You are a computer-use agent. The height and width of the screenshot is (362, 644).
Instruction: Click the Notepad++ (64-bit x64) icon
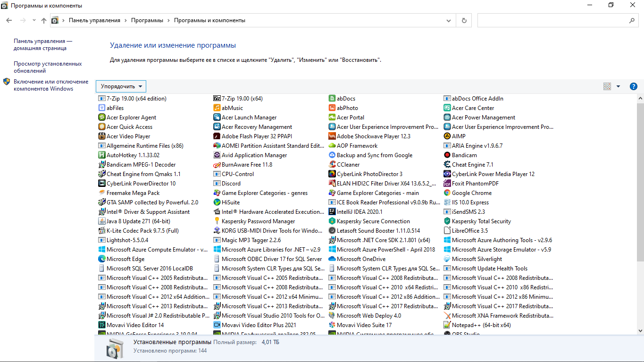click(447, 325)
